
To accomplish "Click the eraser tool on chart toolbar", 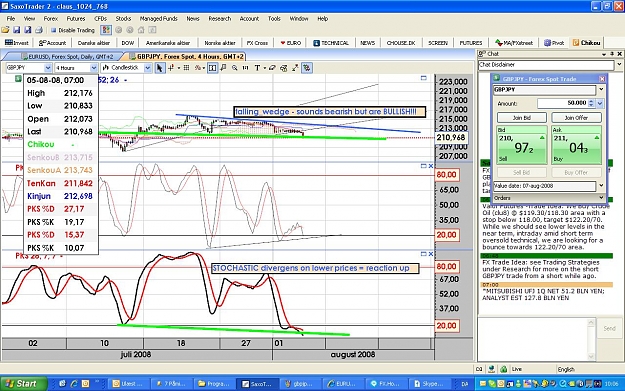I will pyautogui.click(x=272, y=68).
